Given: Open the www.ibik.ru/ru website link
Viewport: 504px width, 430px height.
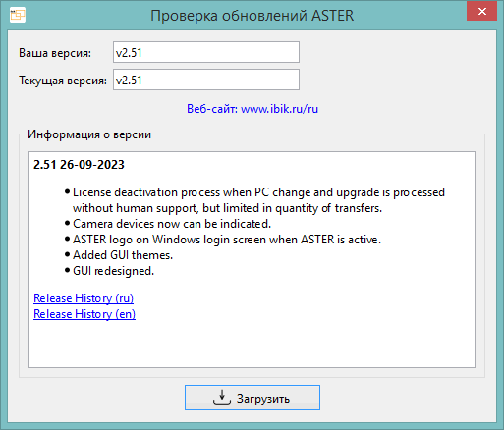Looking at the screenshot, I should [279, 109].
